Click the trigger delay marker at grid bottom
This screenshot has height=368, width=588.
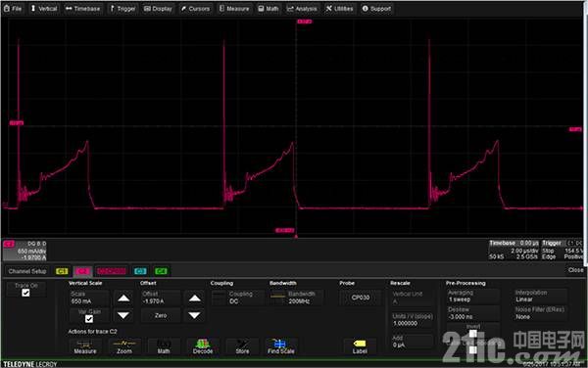(296, 236)
